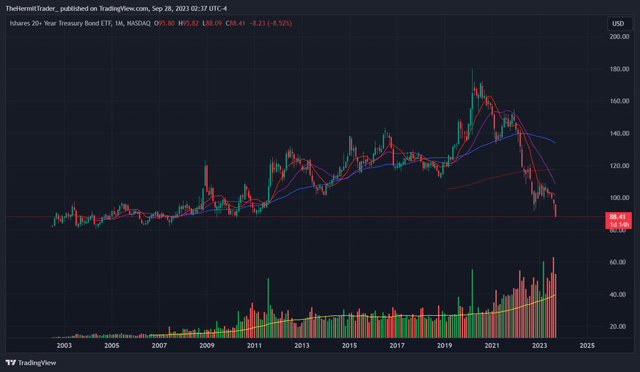Screen dimensions: 640x372
Task: Click the 2021 label on time axis
Action: point(492,346)
